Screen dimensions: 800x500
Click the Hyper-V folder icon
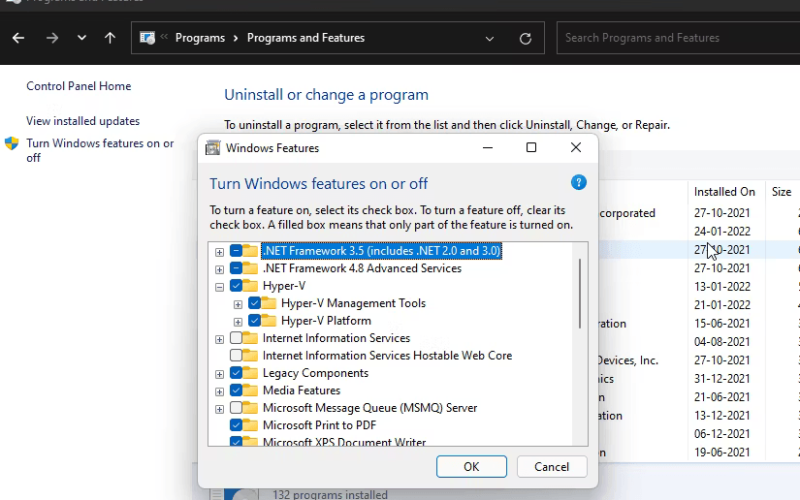tap(250, 286)
